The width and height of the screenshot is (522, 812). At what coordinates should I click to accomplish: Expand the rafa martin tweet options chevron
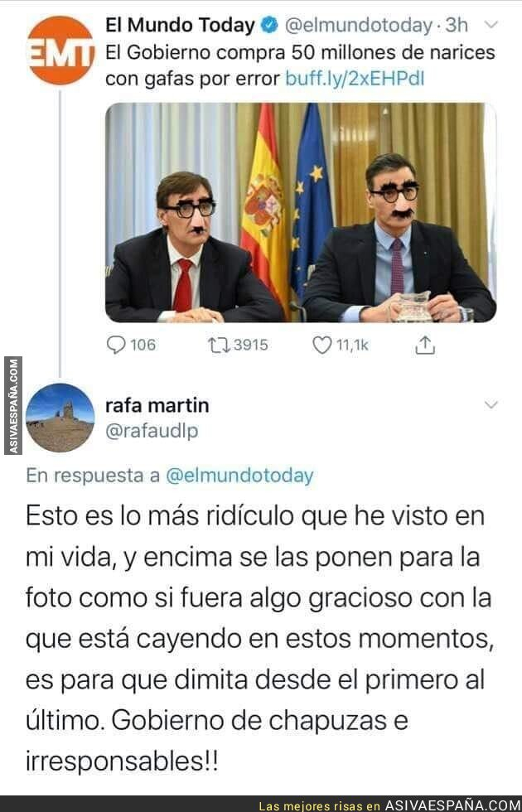click(491, 404)
